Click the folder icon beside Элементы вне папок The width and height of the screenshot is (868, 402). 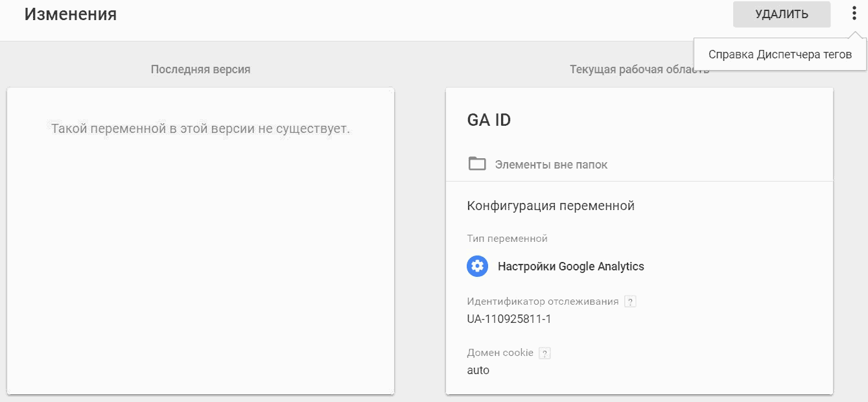click(x=477, y=164)
